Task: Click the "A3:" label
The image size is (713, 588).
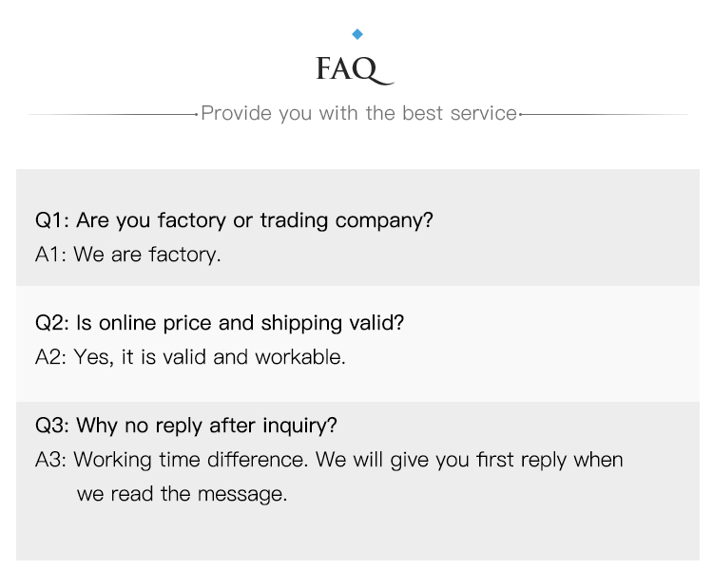Action: coord(51,460)
